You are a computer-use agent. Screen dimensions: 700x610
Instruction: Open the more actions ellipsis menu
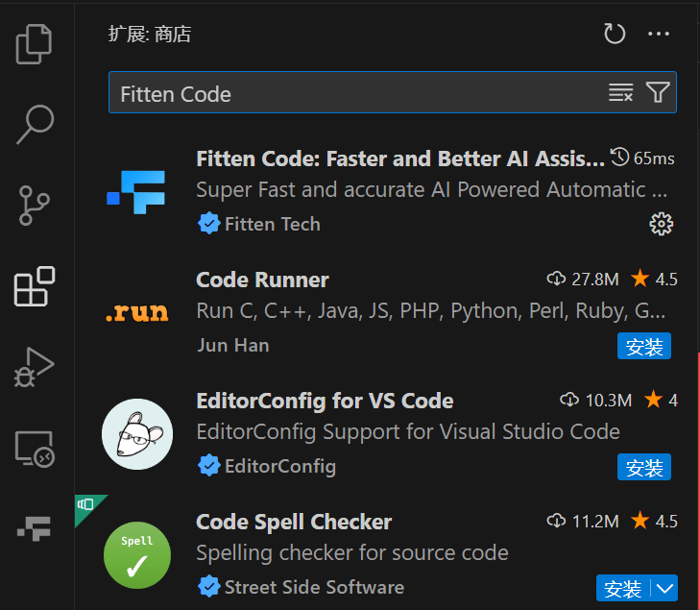click(x=659, y=35)
